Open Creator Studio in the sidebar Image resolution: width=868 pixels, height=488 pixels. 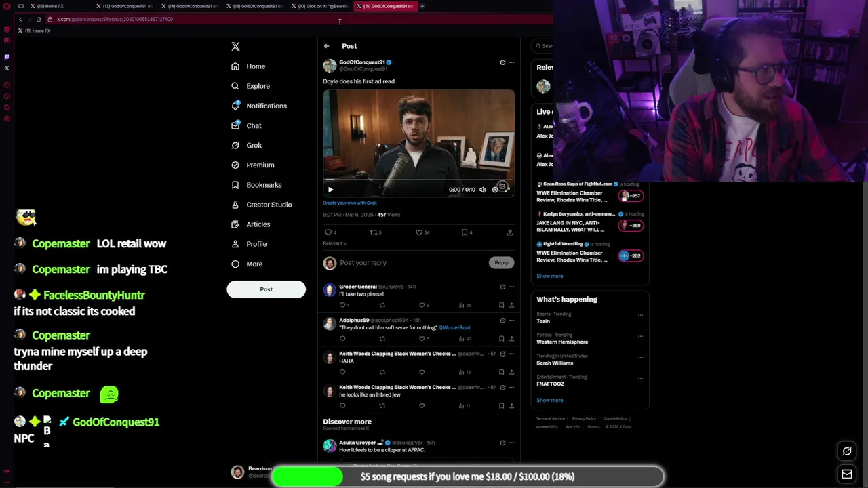point(261,204)
